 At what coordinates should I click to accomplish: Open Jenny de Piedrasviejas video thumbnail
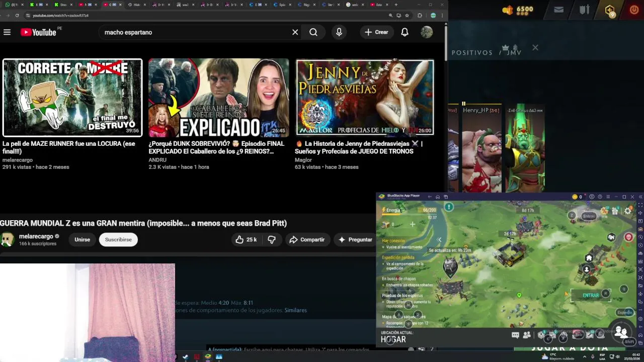click(x=365, y=98)
